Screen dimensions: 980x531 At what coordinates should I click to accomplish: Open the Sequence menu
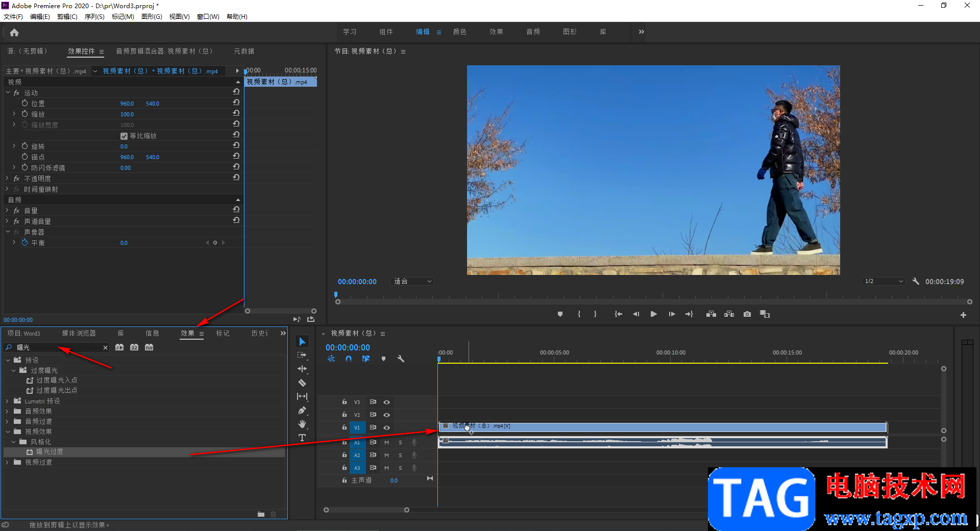[x=94, y=17]
